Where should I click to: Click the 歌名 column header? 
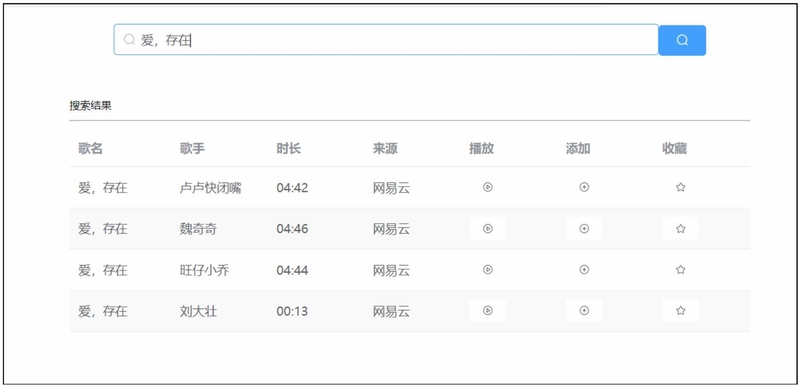coord(90,148)
